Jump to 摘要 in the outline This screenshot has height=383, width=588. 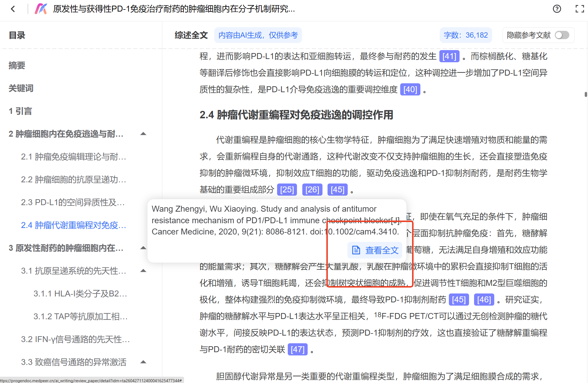point(17,65)
